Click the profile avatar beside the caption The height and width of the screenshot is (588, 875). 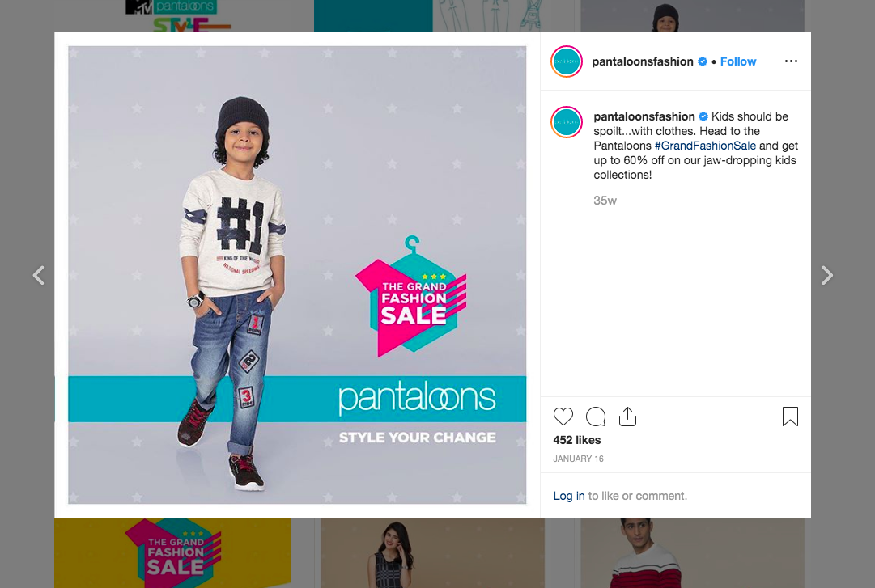pyautogui.click(x=567, y=122)
